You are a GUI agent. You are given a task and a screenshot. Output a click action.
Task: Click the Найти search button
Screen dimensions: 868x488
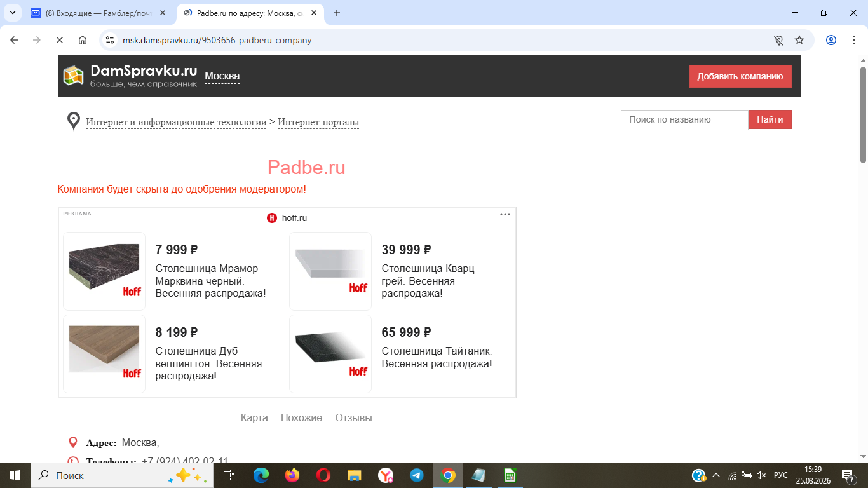[x=770, y=119]
